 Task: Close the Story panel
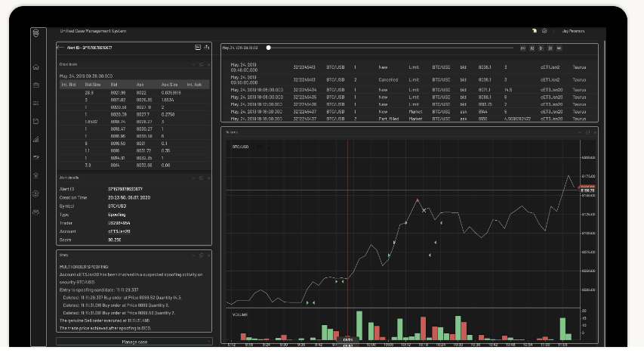tap(208, 255)
